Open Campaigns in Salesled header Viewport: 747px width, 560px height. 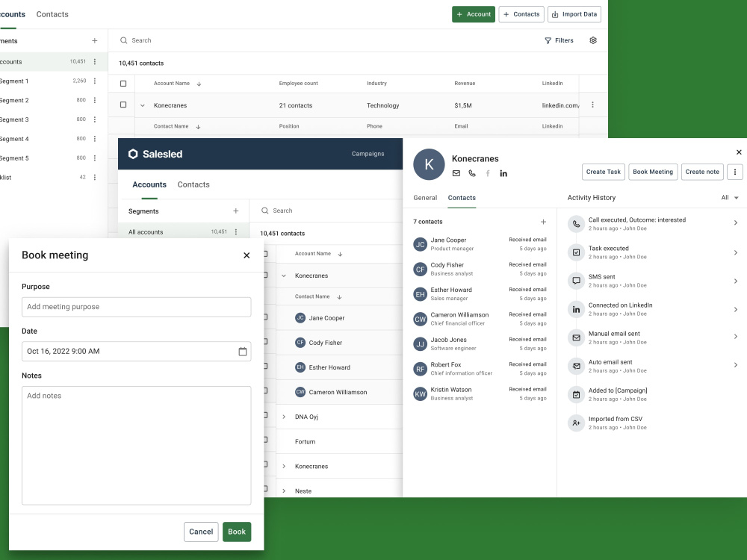[x=368, y=154]
